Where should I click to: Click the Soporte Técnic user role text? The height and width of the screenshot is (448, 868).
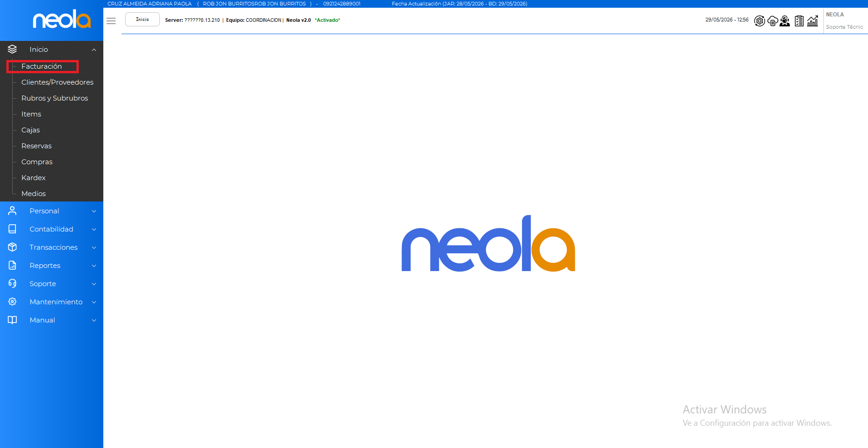point(844,27)
